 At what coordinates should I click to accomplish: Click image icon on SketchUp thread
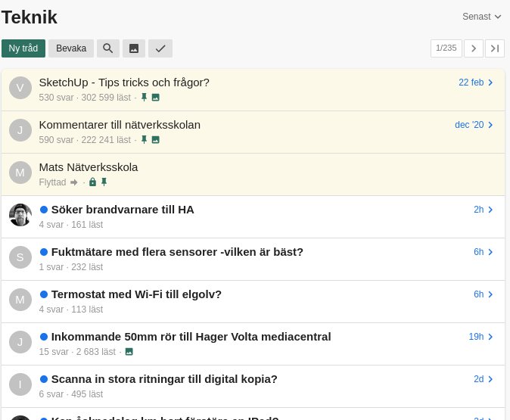pyautogui.click(x=155, y=98)
